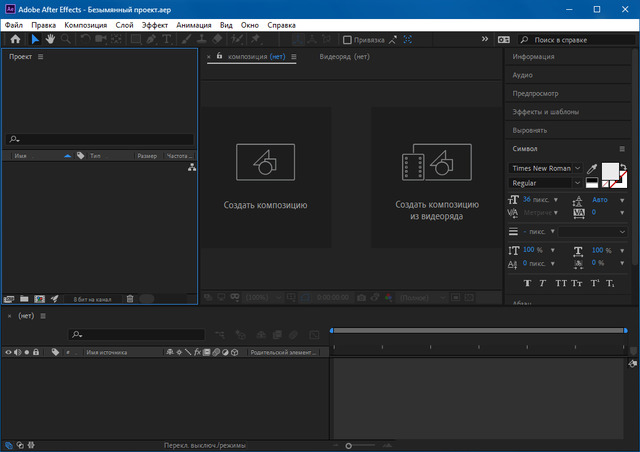The image size is (640, 452).
Task: Apply the all caps text style
Action: (562, 283)
